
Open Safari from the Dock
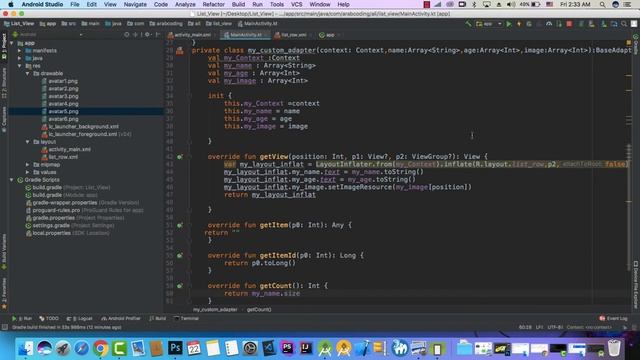(x=82, y=348)
